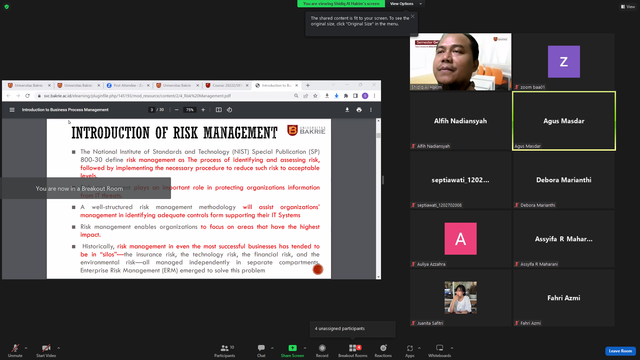Open PDF viewer more actions menu

tap(371, 110)
